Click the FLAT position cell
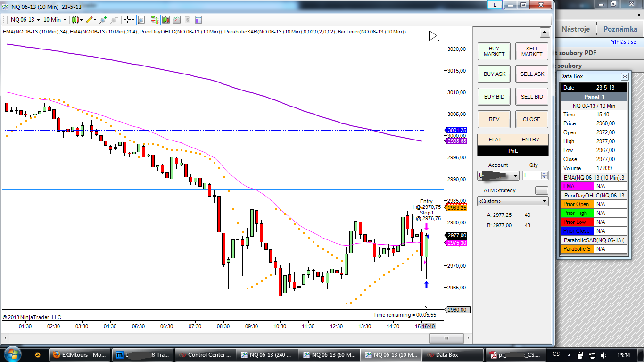 click(495, 140)
